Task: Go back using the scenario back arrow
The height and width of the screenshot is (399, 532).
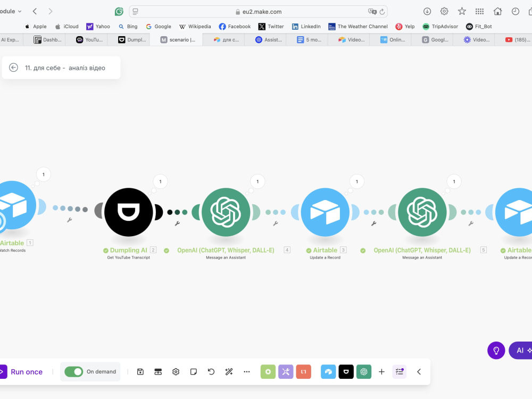Action: click(x=14, y=68)
